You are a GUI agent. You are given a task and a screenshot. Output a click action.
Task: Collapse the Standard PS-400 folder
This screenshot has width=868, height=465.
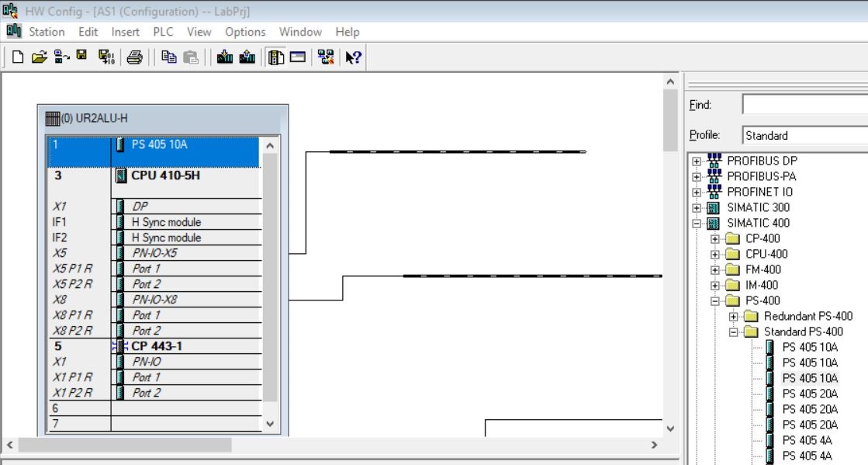[734, 332]
